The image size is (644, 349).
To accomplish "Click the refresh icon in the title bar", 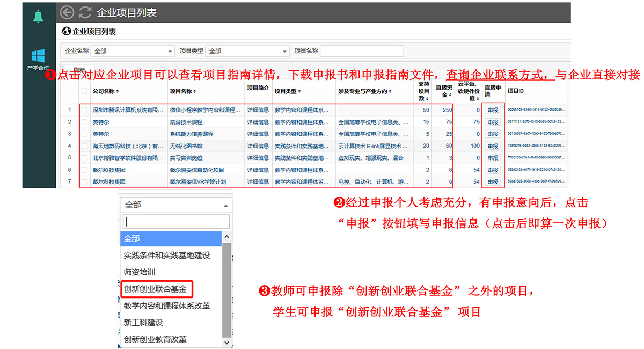I will [85, 12].
